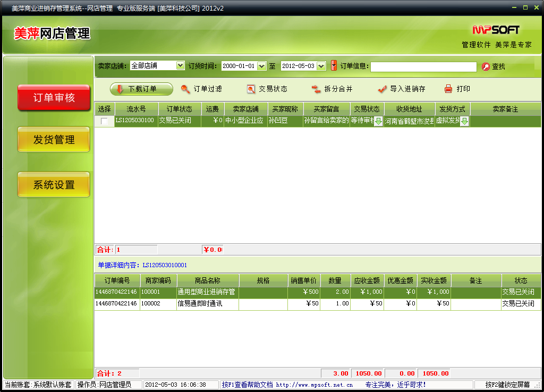
Task: Click the 打印 printer icon
Action: pos(448,89)
